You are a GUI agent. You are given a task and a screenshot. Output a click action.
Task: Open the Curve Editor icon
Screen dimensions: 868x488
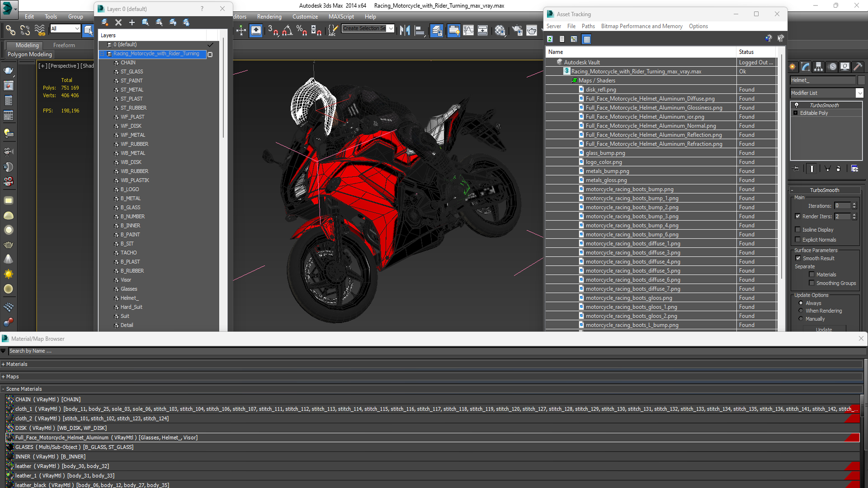point(468,30)
